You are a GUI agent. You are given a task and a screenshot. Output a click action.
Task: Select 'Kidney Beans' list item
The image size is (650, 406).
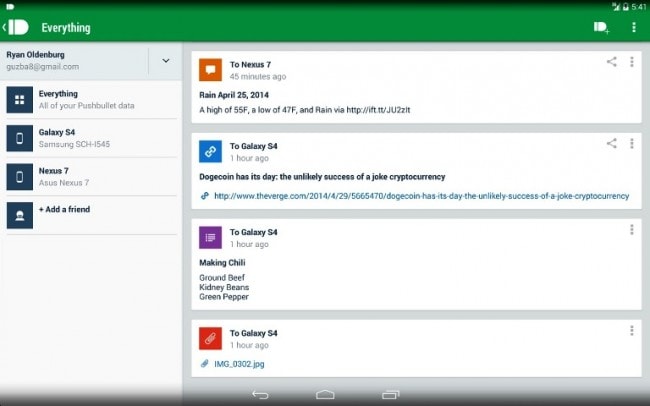[224, 287]
